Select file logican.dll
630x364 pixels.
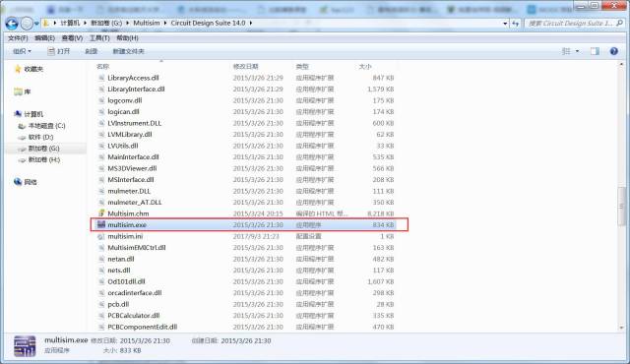point(123,111)
